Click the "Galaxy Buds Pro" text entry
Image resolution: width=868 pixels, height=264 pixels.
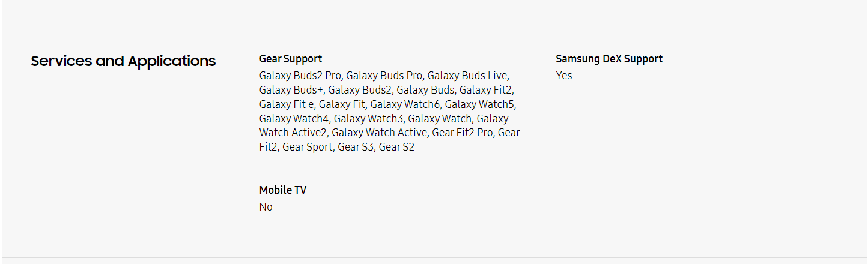[x=384, y=76]
